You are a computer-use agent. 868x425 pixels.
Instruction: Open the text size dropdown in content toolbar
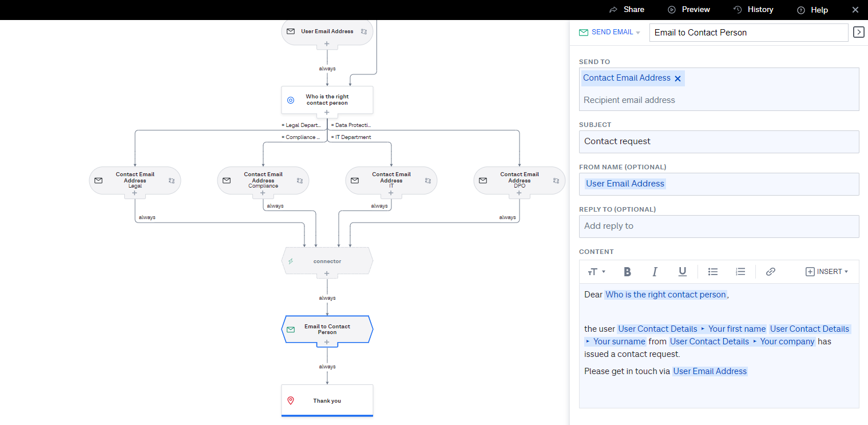click(596, 272)
